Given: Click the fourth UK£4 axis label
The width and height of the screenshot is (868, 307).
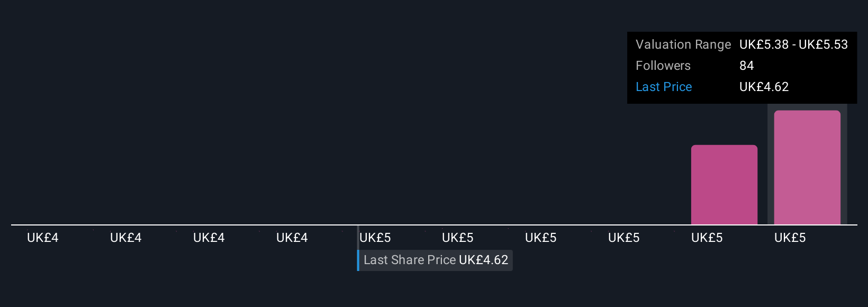Looking at the screenshot, I should pyautogui.click(x=292, y=238).
